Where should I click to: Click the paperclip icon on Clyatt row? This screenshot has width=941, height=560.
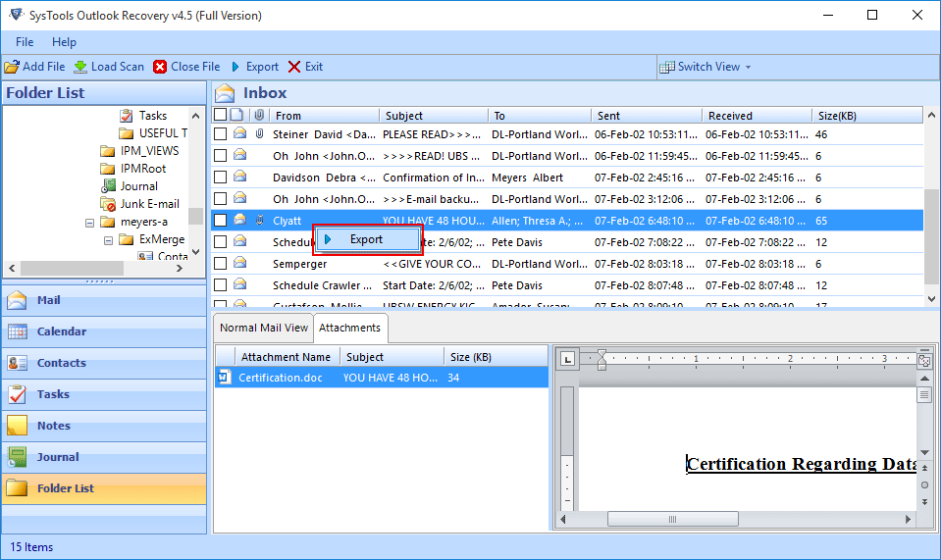259,220
